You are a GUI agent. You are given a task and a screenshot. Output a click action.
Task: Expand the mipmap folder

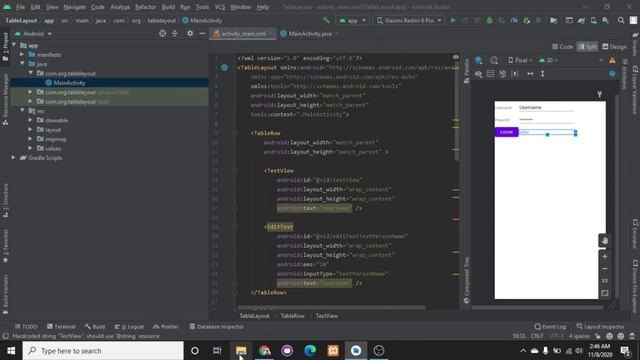click(30, 139)
